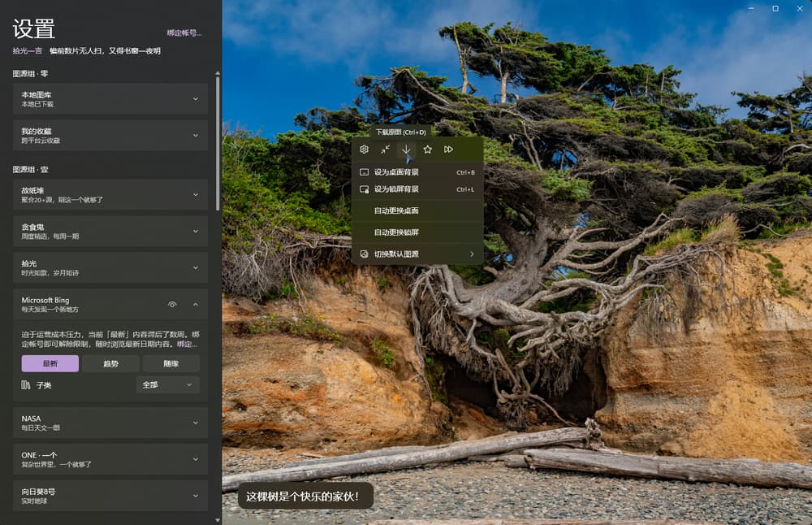Click the 切换默认图源 icon
This screenshot has height=525, width=812.
pos(365,254)
